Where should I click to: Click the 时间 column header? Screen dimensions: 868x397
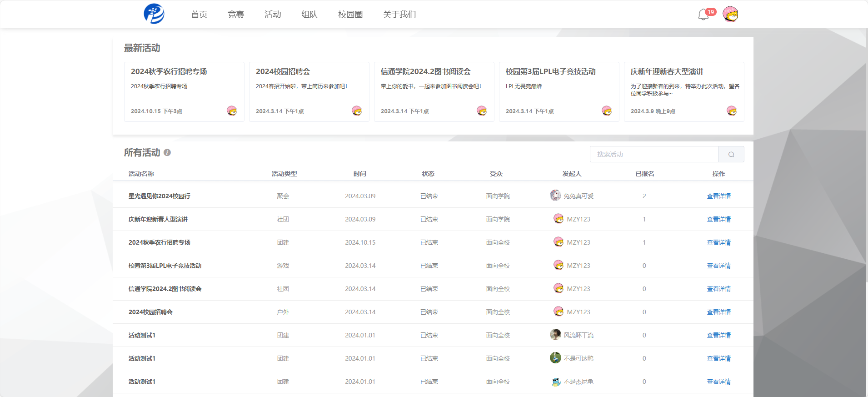pos(360,174)
